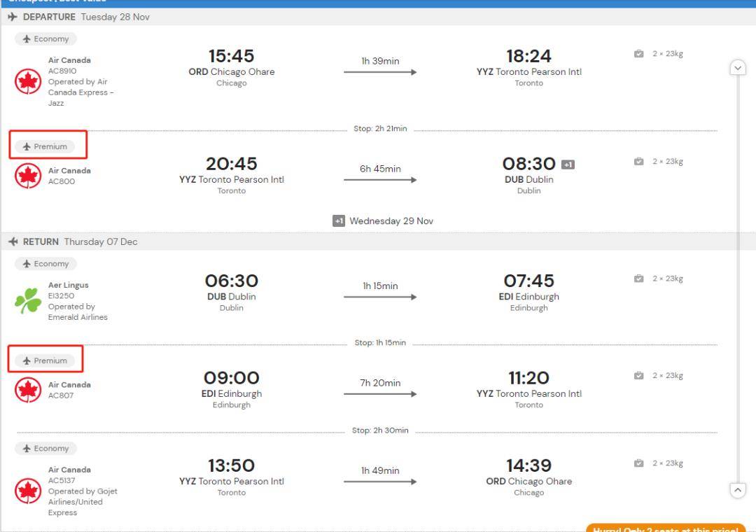Click the Aer Lingus shamrock logo

28,300
